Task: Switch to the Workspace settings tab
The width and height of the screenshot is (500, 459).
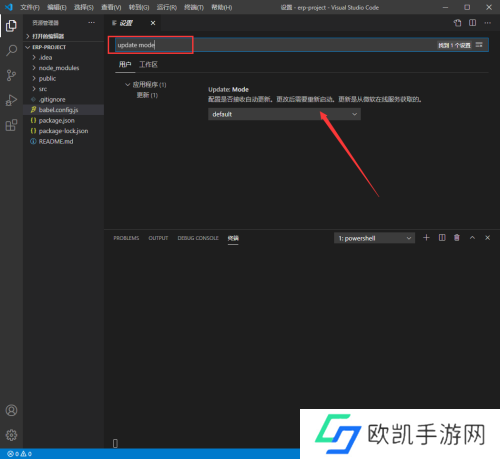Action: point(148,64)
